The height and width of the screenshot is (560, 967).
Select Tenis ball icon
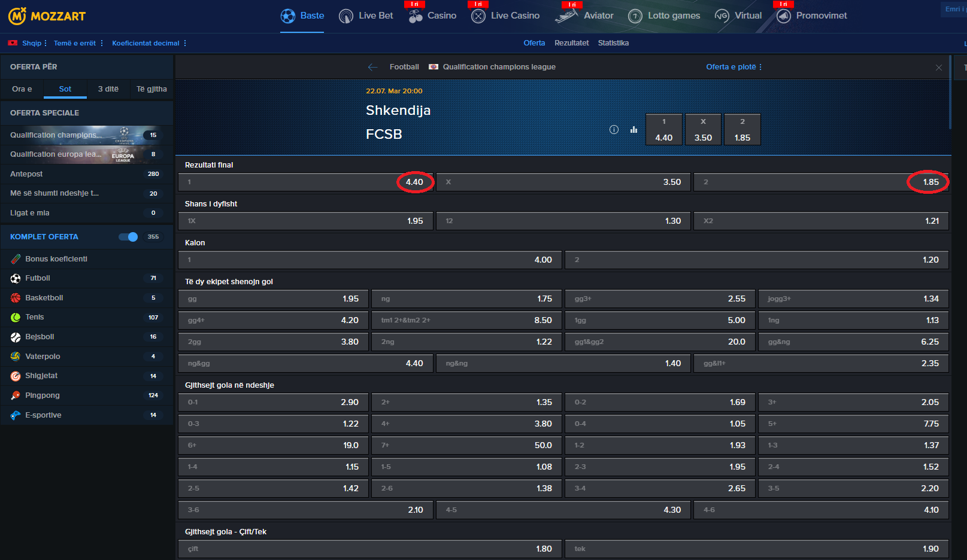pyautogui.click(x=16, y=317)
